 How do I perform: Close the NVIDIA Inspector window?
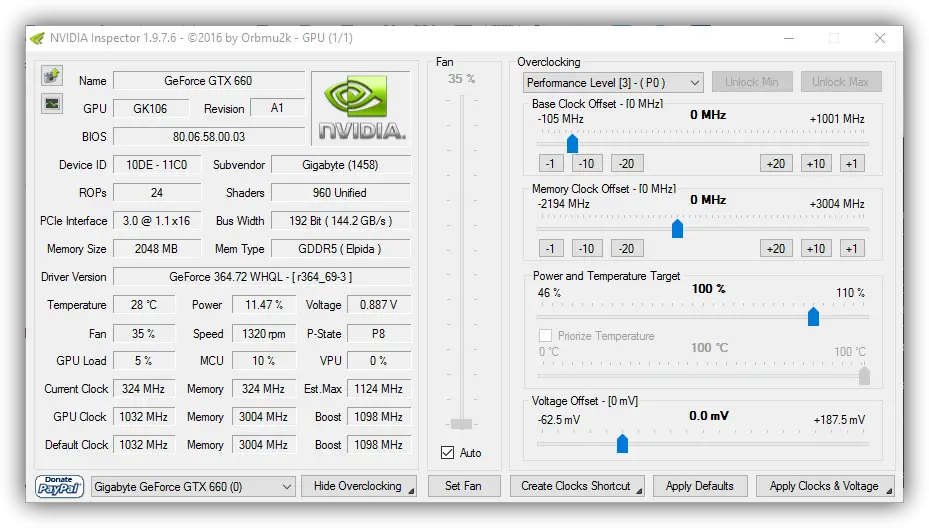880,38
